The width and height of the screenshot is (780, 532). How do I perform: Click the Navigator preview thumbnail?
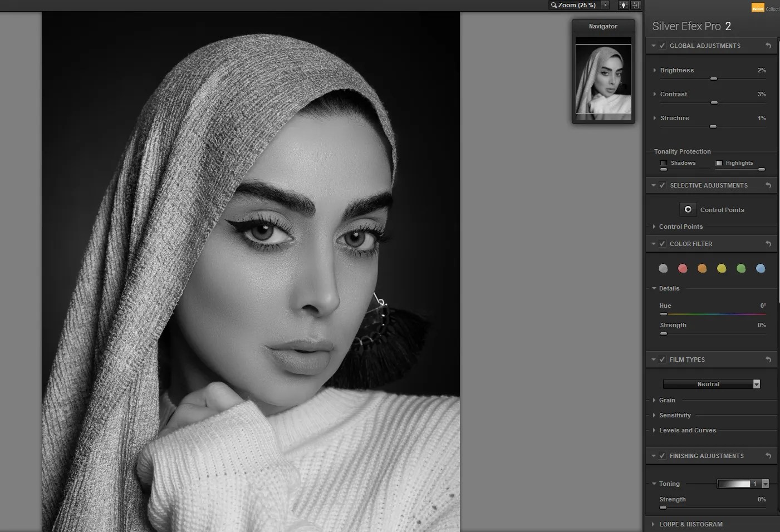pyautogui.click(x=603, y=78)
